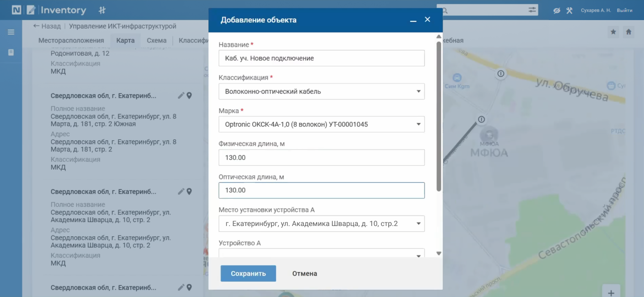Click the star favorites icon
The image size is (644, 297).
(613, 32)
